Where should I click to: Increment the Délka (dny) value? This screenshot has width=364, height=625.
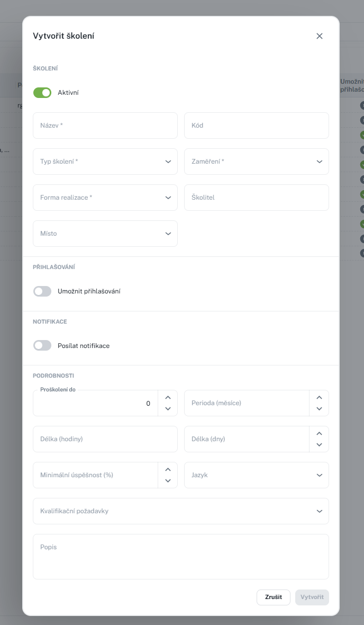[x=320, y=433]
